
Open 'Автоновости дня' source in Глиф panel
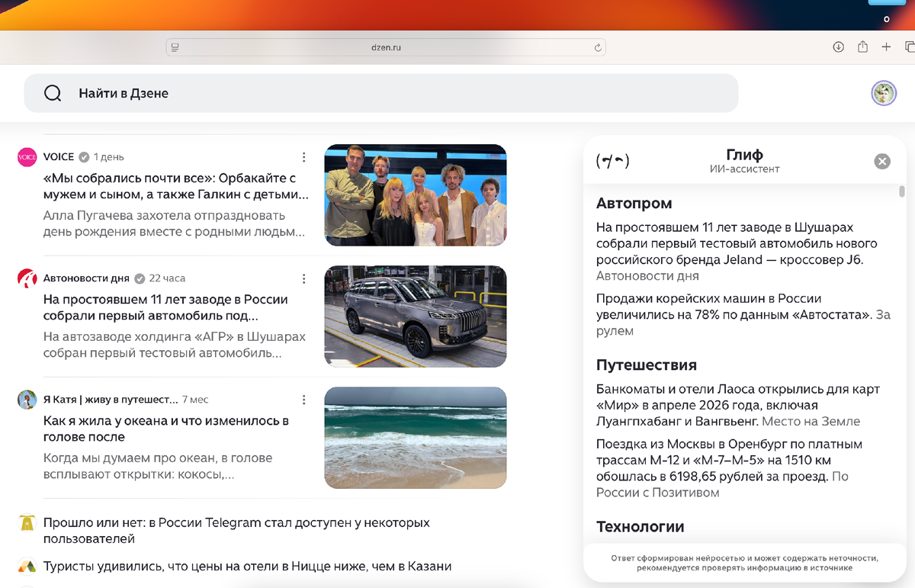(x=647, y=276)
